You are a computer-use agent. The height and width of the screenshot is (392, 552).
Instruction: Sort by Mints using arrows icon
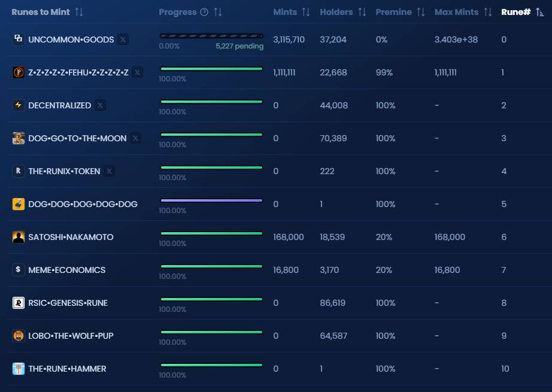point(306,12)
